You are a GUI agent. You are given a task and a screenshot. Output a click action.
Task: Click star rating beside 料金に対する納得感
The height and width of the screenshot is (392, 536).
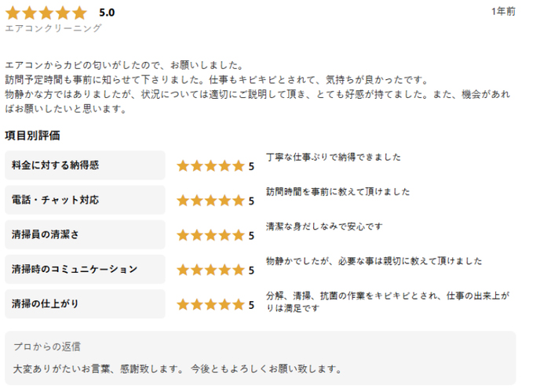click(x=210, y=166)
